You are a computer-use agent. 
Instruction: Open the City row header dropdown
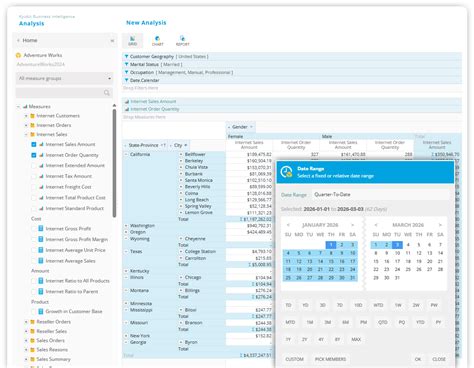click(185, 145)
